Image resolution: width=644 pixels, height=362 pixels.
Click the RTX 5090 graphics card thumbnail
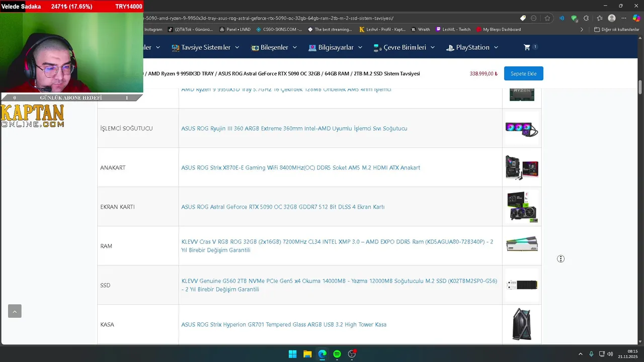click(x=522, y=207)
